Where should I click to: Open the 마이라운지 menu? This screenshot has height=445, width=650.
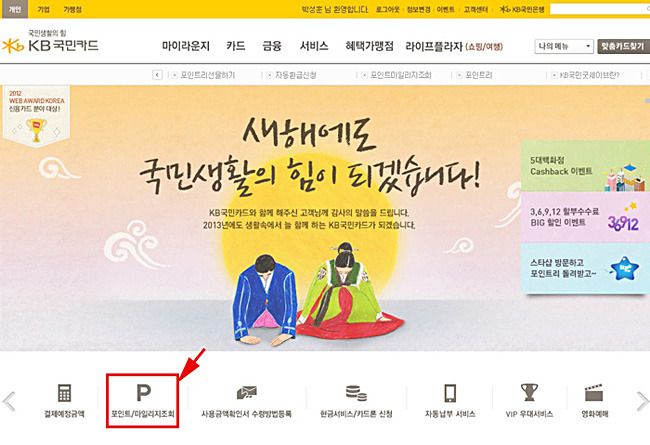click(186, 46)
